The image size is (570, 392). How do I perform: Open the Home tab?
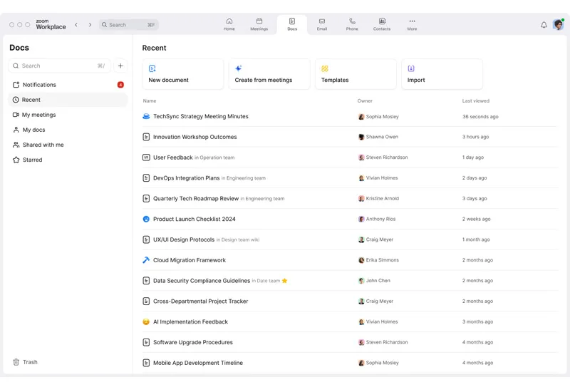[229, 24]
